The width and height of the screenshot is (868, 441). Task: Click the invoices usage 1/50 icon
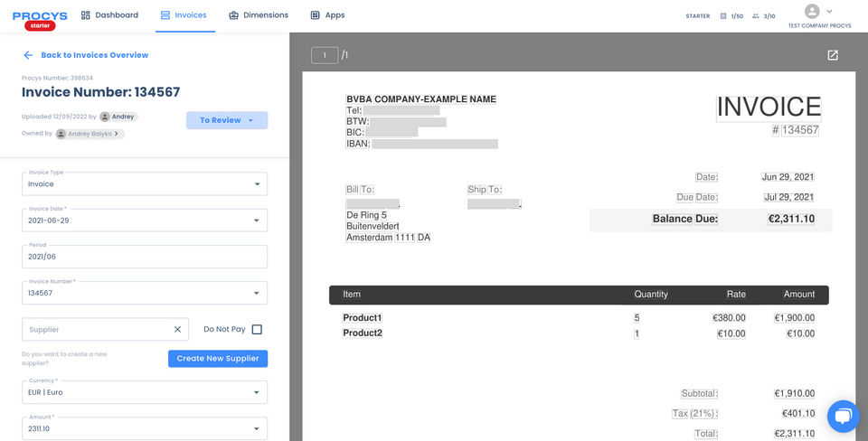click(x=723, y=16)
